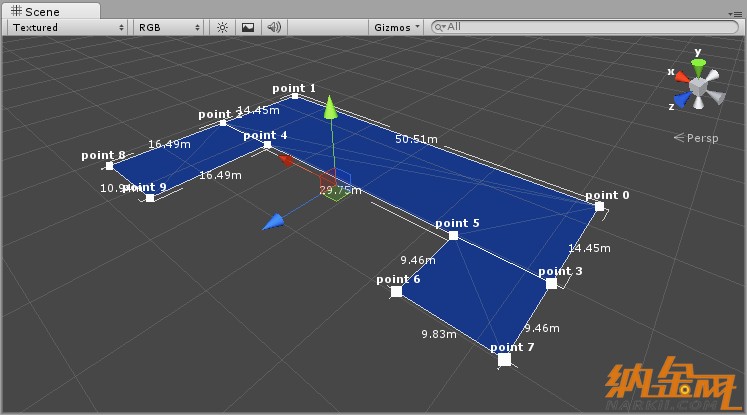Open the Textured draw mode dropdown
This screenshot has width=747, height=415.
(x=68, y=28)
